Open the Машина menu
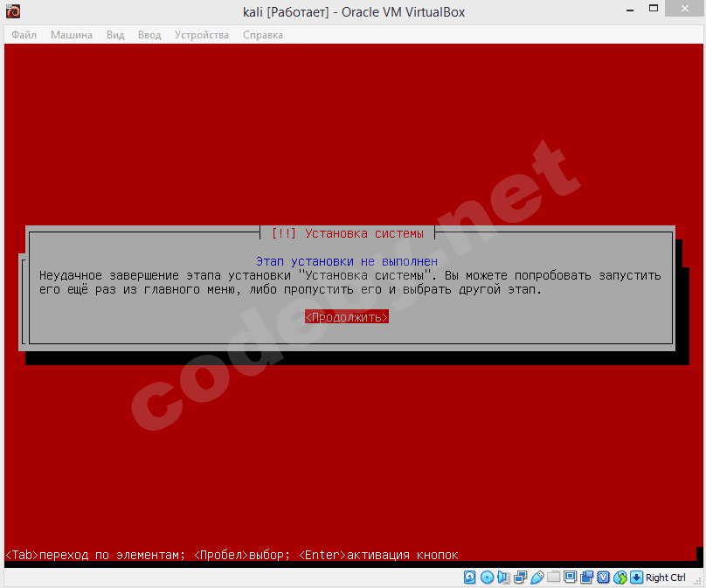706x588 pixels. tap(71, 35)
